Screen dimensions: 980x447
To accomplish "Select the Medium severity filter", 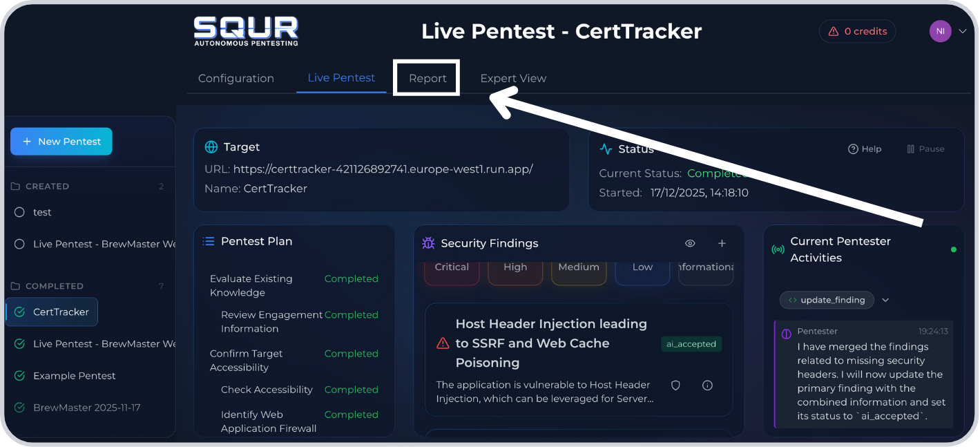I will coord(578,267).
